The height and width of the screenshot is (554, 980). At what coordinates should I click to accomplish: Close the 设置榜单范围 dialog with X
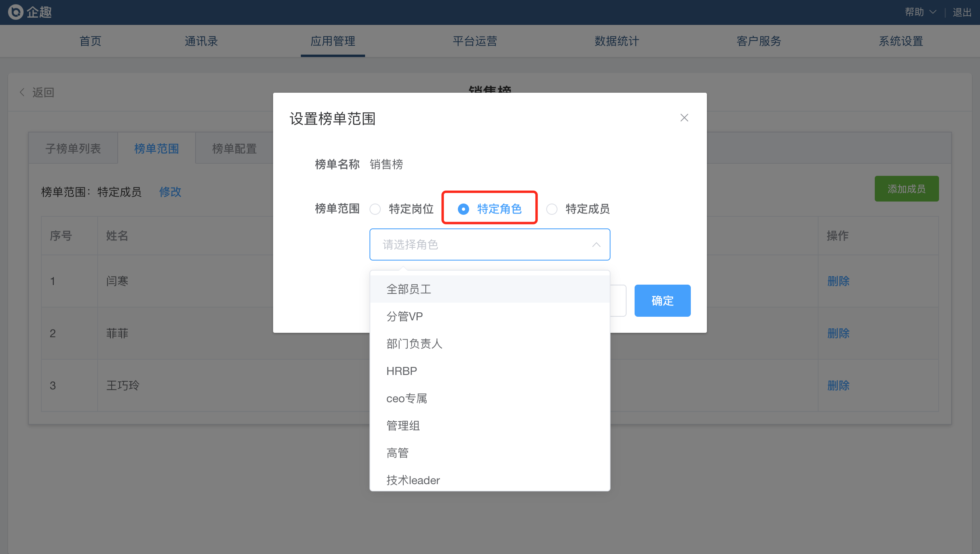pos(684,118)
